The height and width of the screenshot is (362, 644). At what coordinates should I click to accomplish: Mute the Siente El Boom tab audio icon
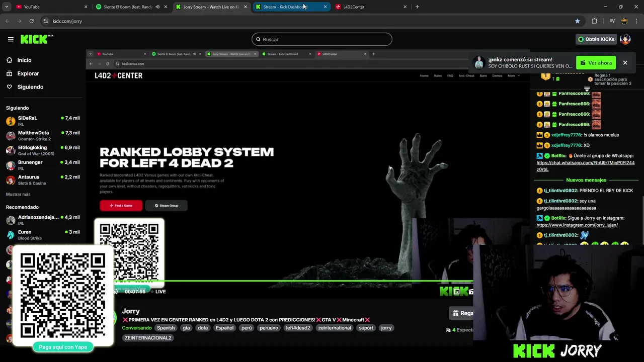[x=157, y=7]
